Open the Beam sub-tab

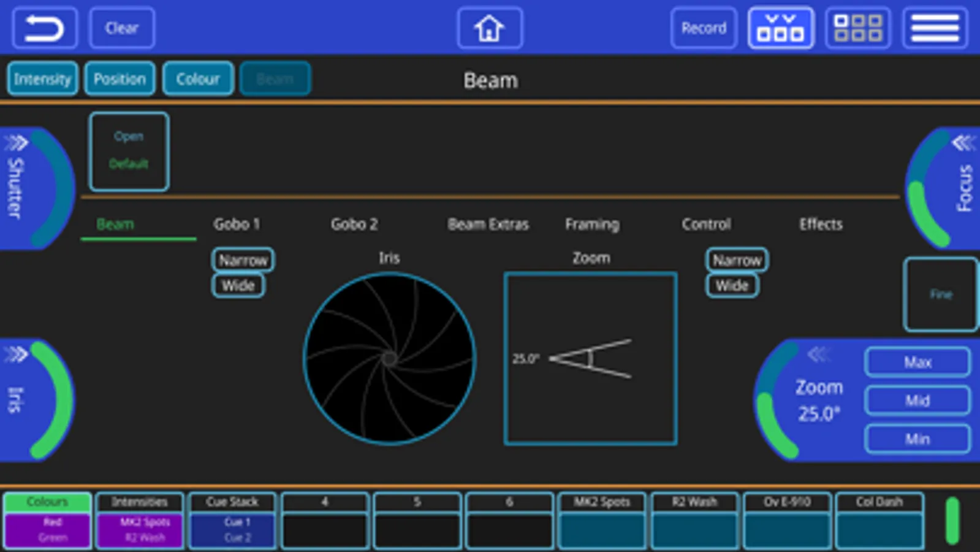tap(115, 224)
